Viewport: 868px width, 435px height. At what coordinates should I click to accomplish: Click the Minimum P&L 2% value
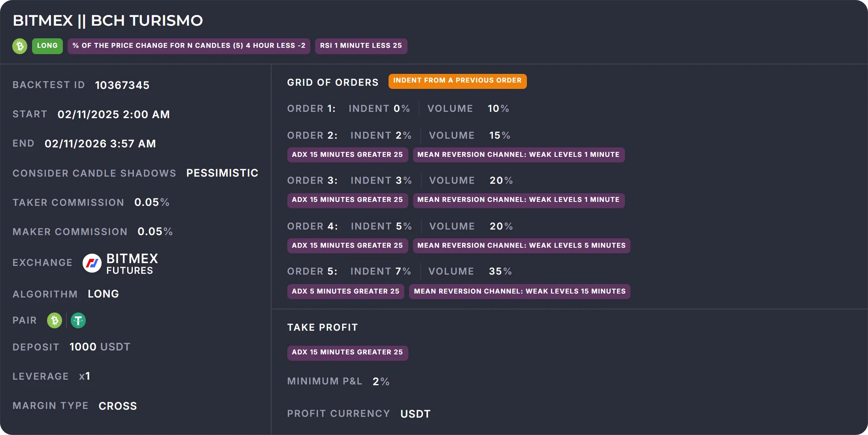click(381, 382)
